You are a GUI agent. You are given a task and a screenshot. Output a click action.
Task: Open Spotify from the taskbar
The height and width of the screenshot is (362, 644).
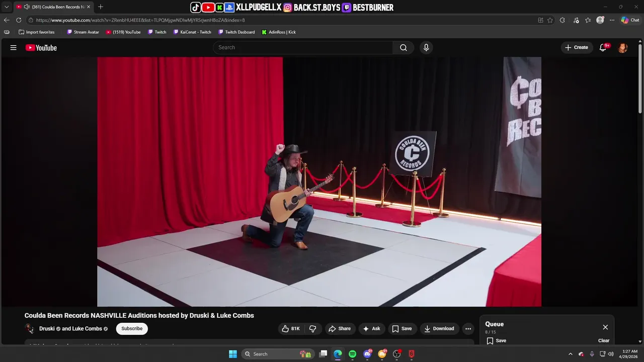click(353, 354)
